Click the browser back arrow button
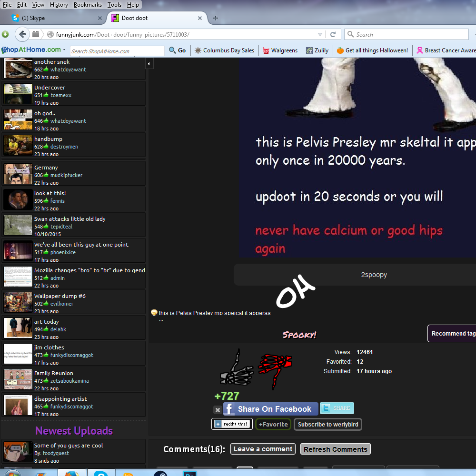Screen dimensions: 476x476 click(x=22, y=34)
